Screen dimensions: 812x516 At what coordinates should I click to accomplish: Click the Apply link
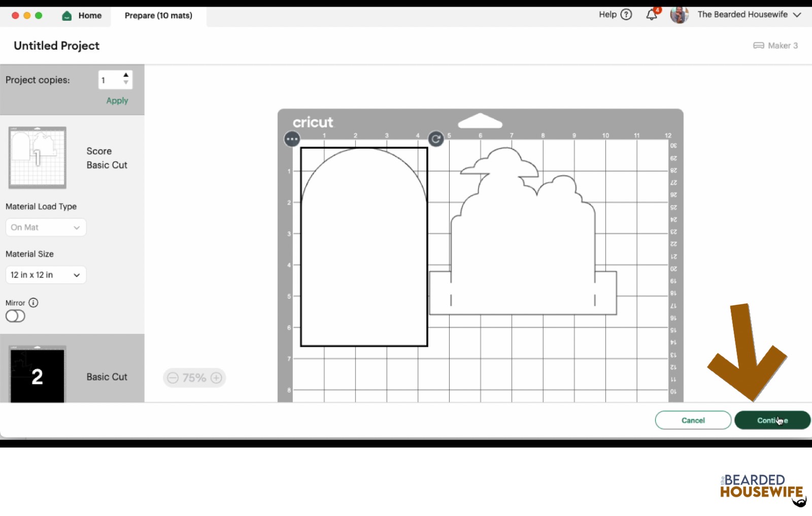tap(117, 100)
